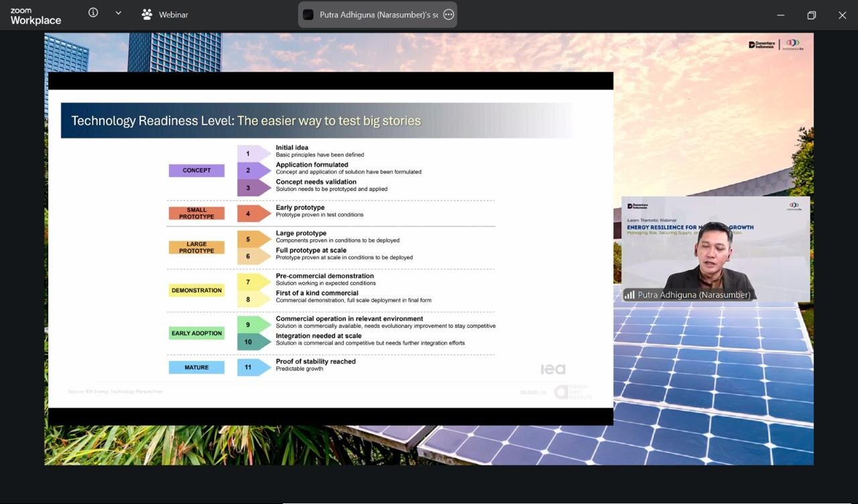Click the black screen-share thumbnail icon
The height and width of the screenshot is (504, 858).
click(308, 15)
